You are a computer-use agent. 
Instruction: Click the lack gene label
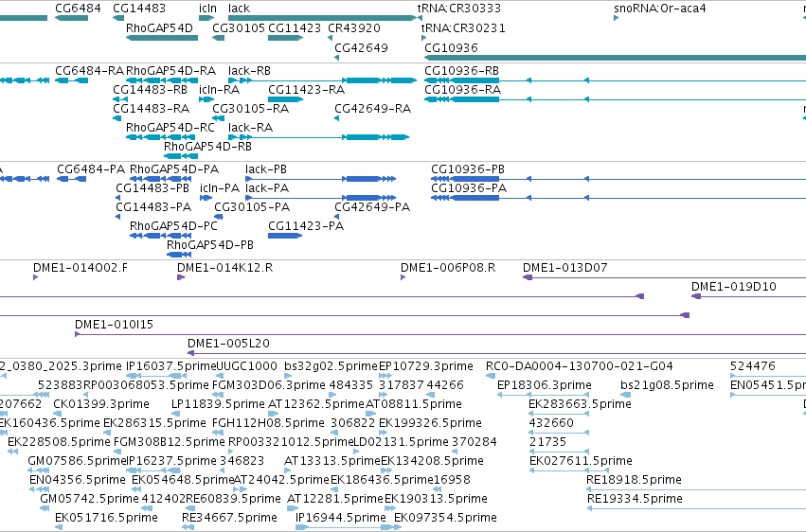(x=239, y=9)
